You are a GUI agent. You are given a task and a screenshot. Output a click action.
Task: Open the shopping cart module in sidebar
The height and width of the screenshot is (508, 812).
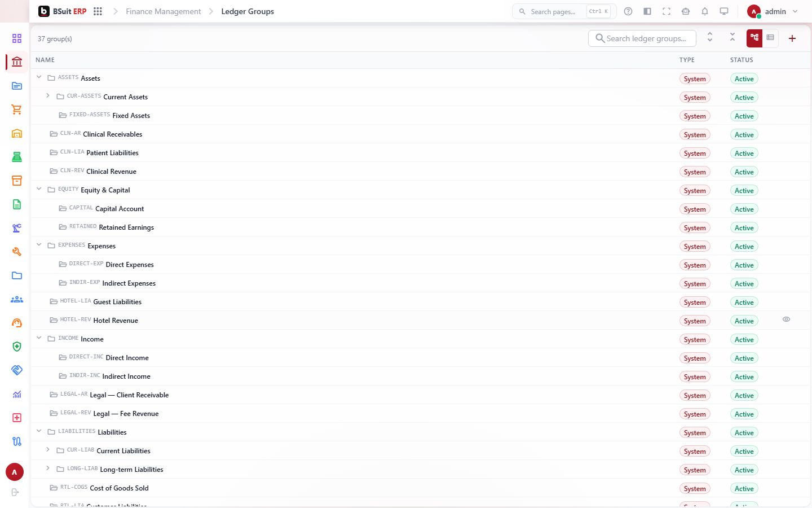(17, 110)
